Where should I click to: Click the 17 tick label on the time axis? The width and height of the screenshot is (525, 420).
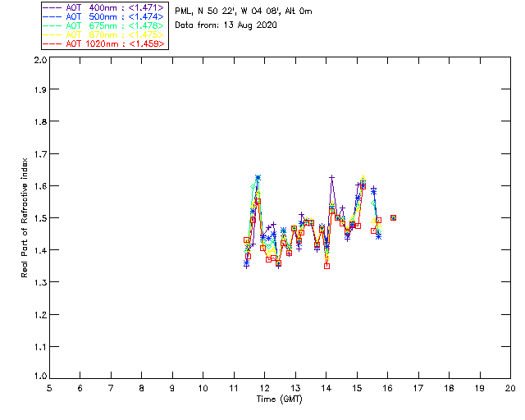(x=418, y=388)
